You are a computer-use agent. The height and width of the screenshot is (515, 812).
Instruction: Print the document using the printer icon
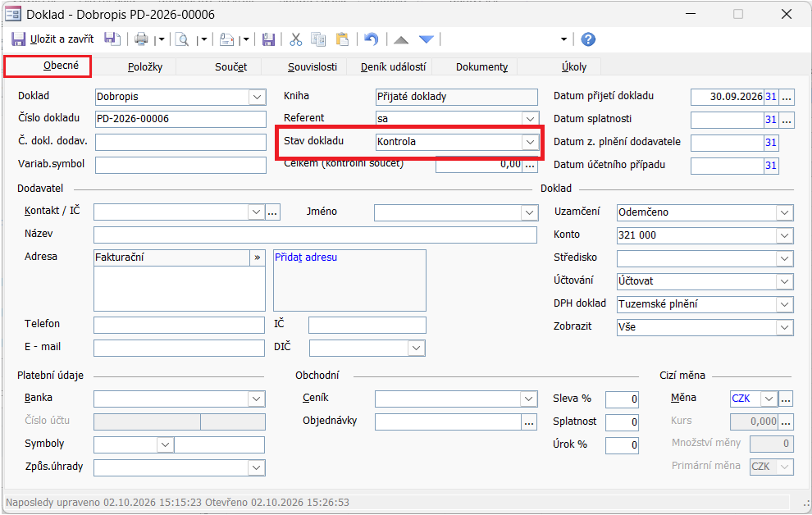tap(141, 39)
